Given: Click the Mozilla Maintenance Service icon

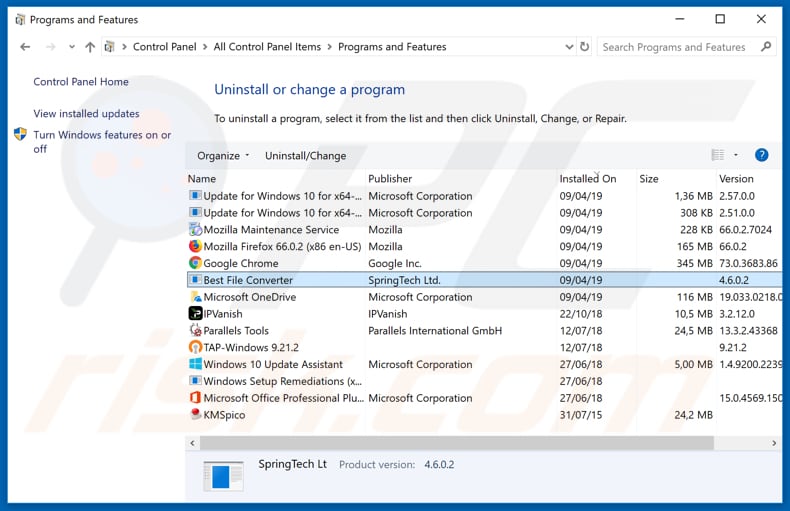Looking at the screenshot, I should click(195, 230).
